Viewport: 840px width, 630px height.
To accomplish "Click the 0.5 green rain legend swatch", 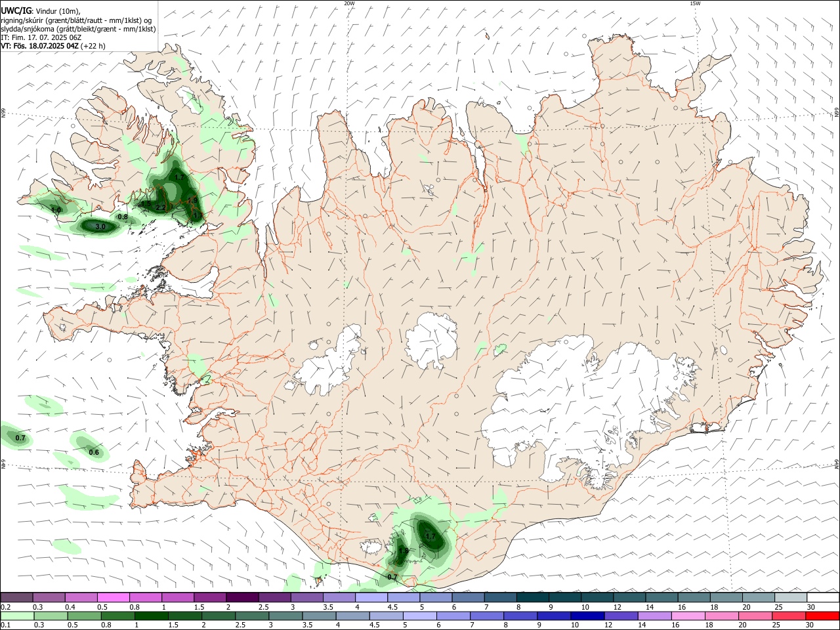I will coord(83,616).
